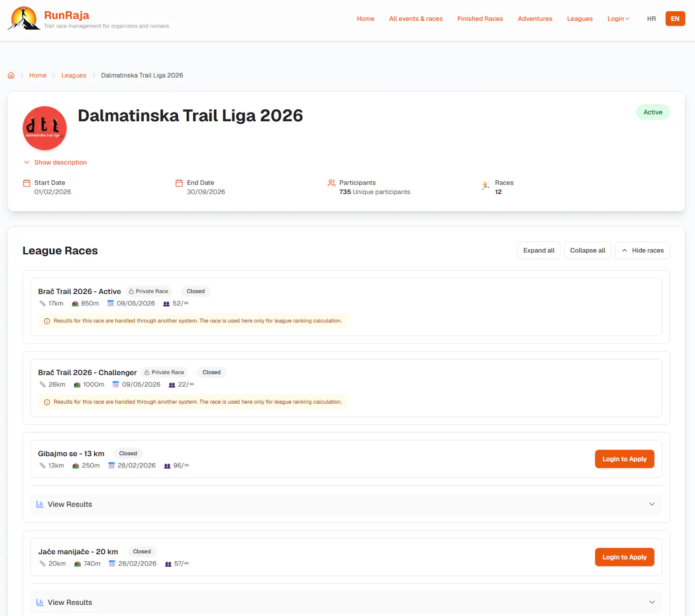695x616 pixels.
Task: Open All events & races menu item
Action: 416,19
